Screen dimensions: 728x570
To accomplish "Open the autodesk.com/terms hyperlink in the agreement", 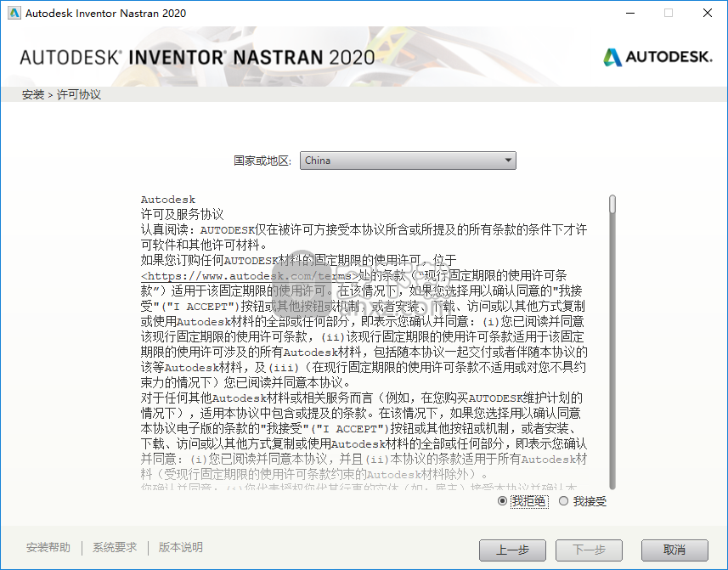I will click(250, 276).
